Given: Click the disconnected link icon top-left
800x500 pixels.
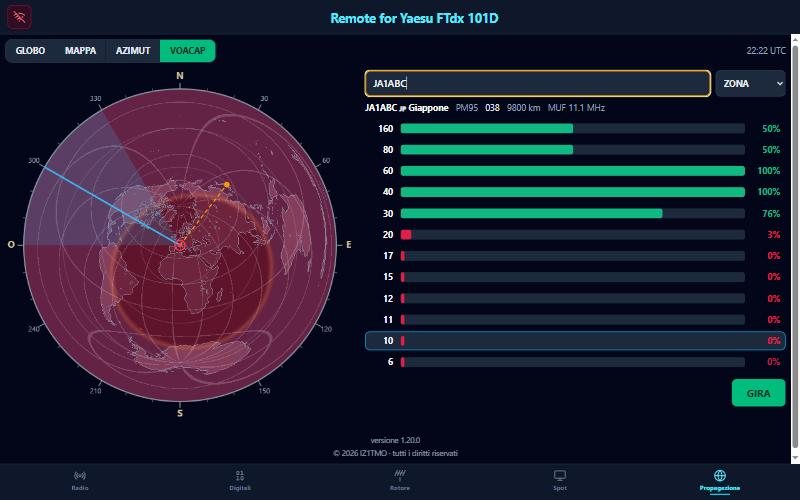Looking at the screenshot, I should (19, 17).
